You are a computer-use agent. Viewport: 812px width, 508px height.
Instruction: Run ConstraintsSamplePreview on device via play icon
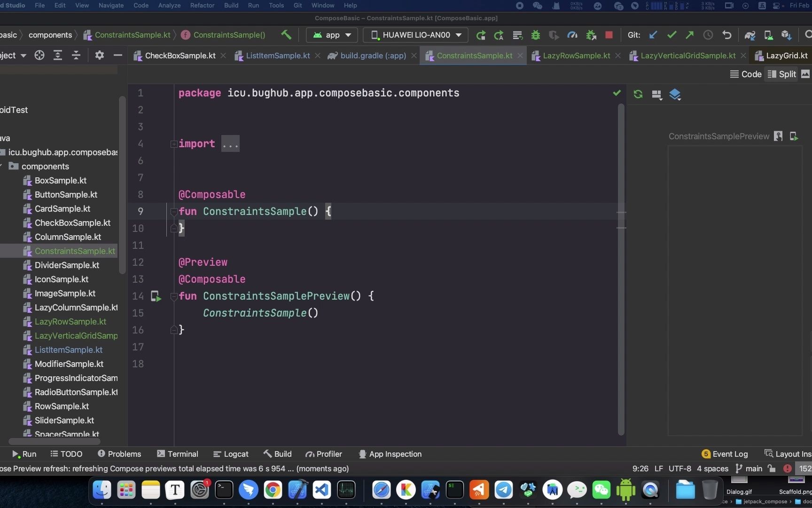(156, 296)
